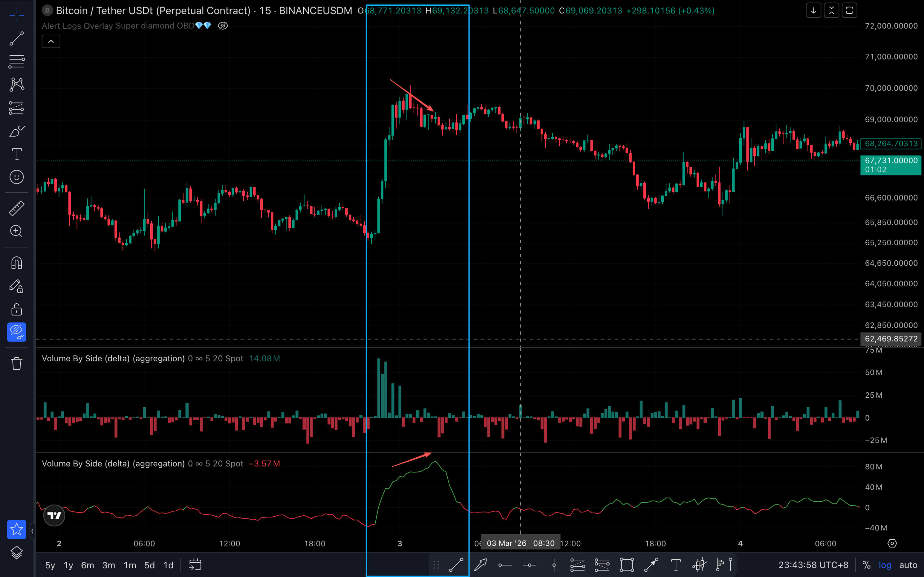Remove drawings with the trash icon
The image size is (924, 577).
pos(16,363)
